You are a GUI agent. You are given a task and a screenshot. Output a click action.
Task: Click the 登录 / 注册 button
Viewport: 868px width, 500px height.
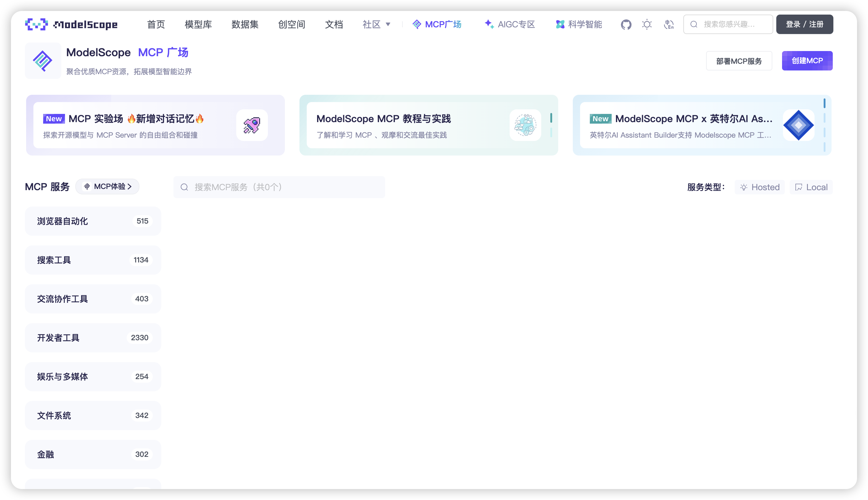(805, 24)
